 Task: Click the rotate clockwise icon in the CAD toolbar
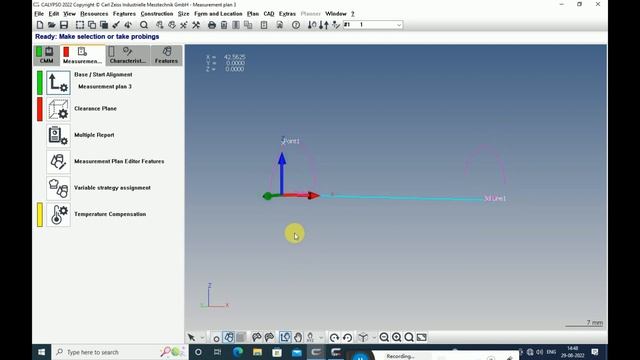(334, 337)
